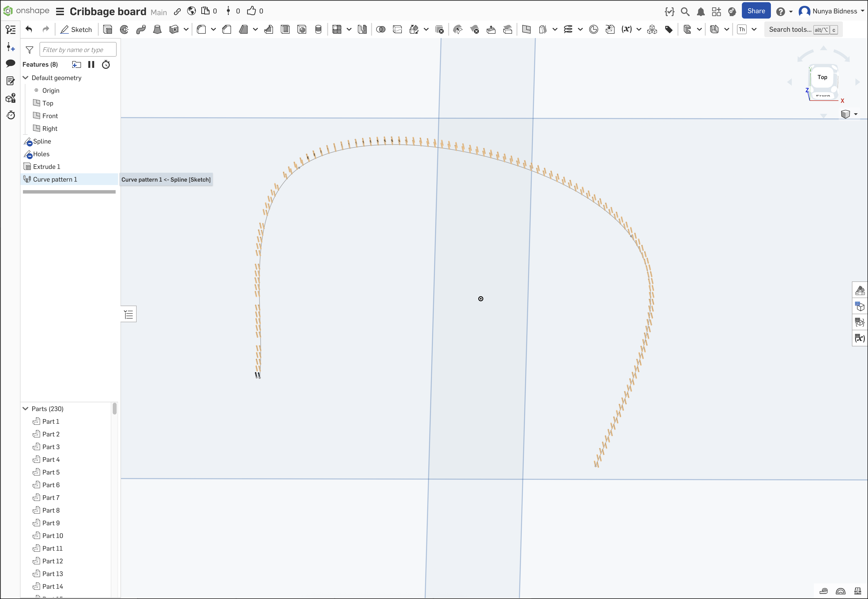The height and width of the screenshot is (599, 868).
Task: Click the Undo arrow
Action: click(29, 29)
